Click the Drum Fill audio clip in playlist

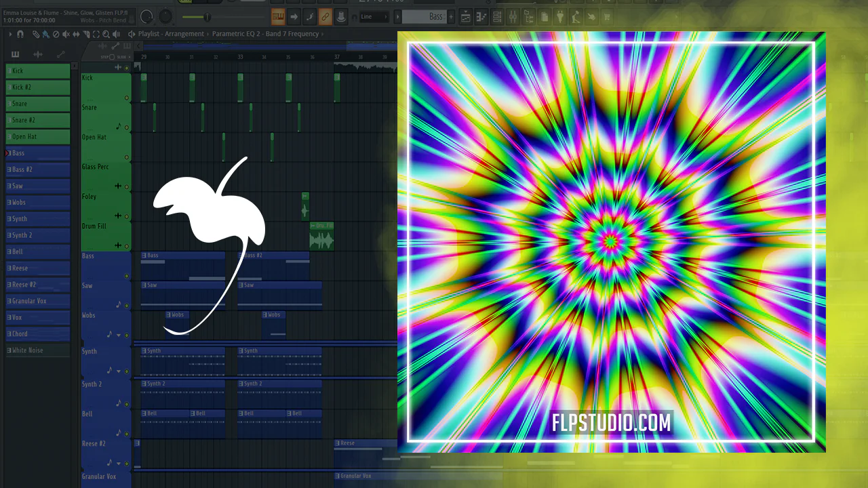tap(321, 237)
